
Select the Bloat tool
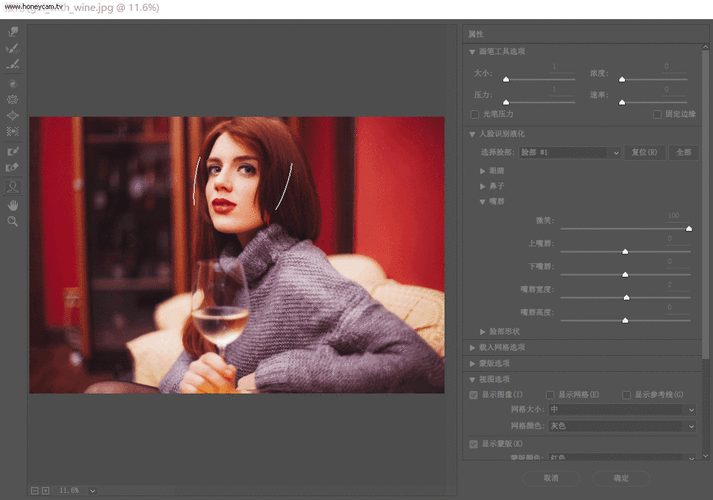point(13,116)
